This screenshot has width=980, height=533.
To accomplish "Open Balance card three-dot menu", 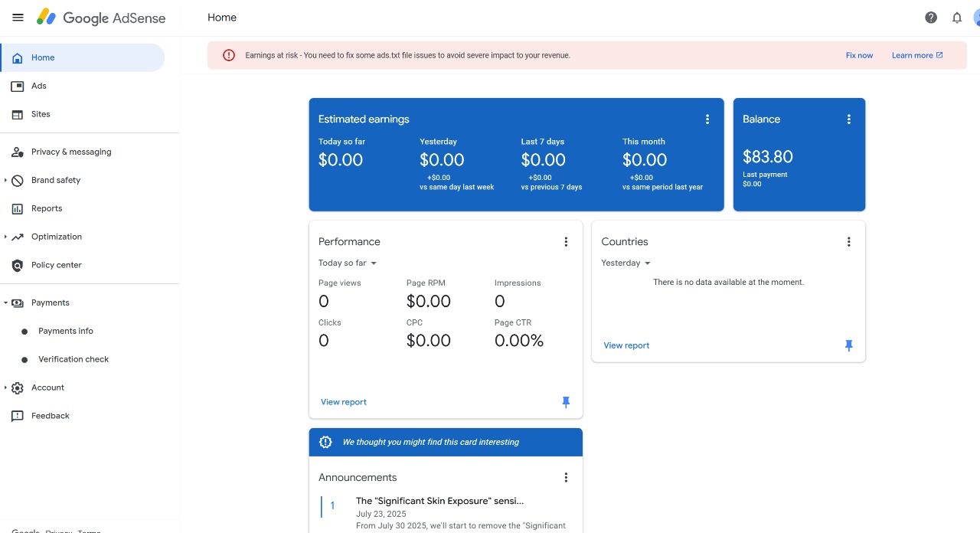I will [x=848, y=119].
